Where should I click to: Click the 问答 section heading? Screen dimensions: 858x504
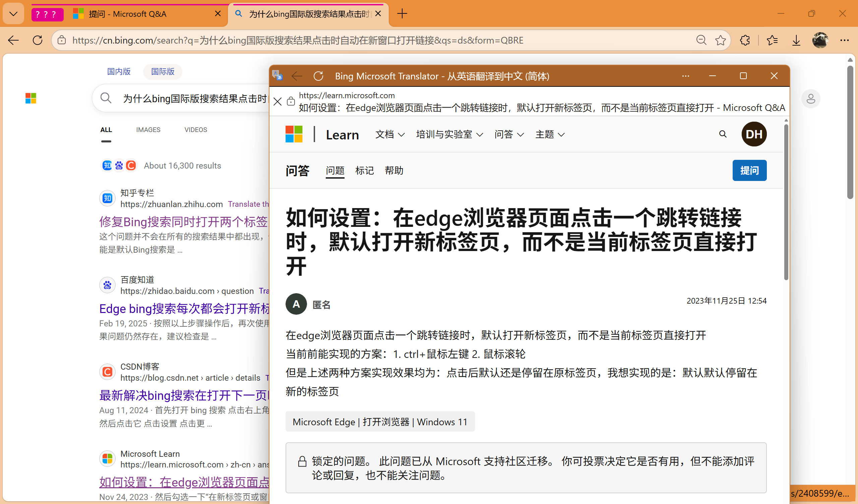tap(297, 170)
